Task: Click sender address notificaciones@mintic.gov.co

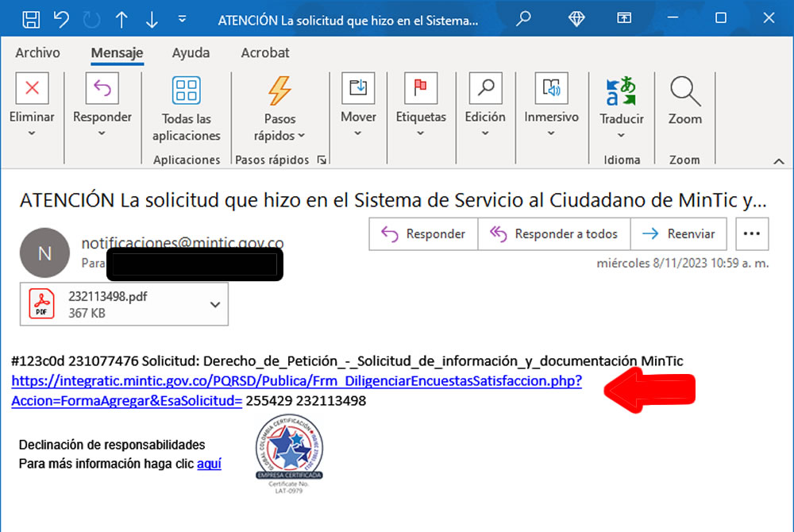Action: point(183,243)
